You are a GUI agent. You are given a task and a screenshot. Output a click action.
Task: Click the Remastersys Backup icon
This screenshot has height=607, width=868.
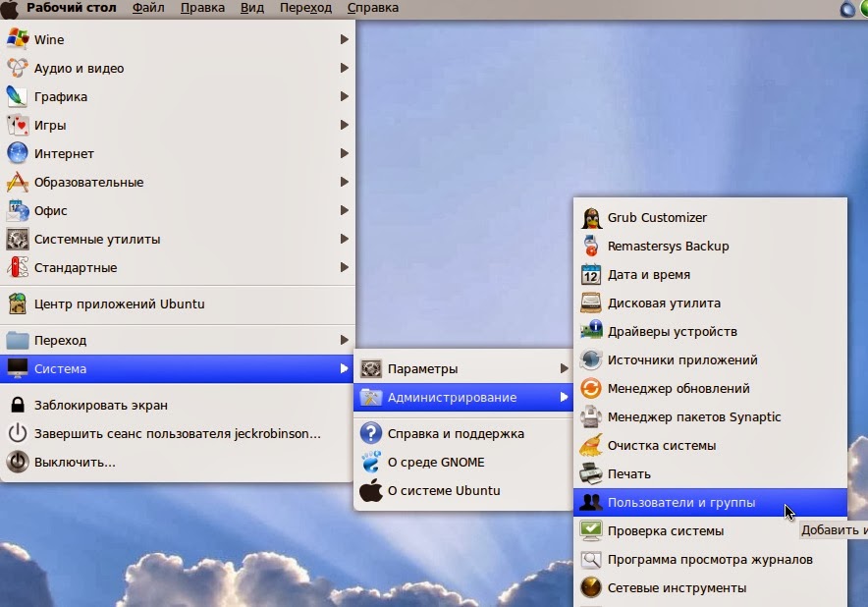click(591, 246)
